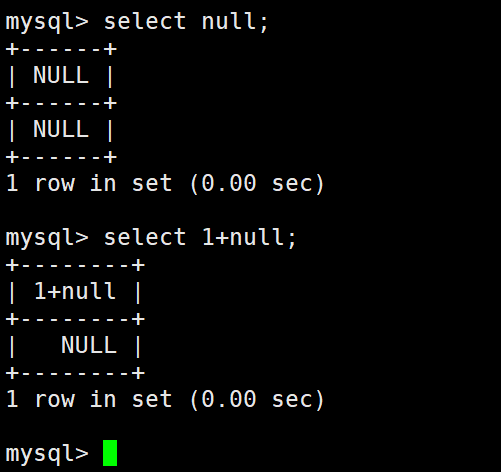Click the bottom border of first result table
The width and height of the screenshot is (501, 472).
tap(61, 157)
